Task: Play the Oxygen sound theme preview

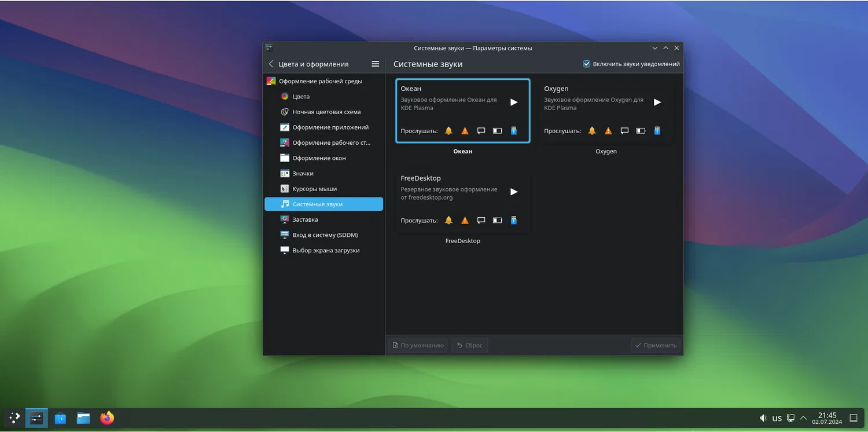Action: (x=657, y=102)
